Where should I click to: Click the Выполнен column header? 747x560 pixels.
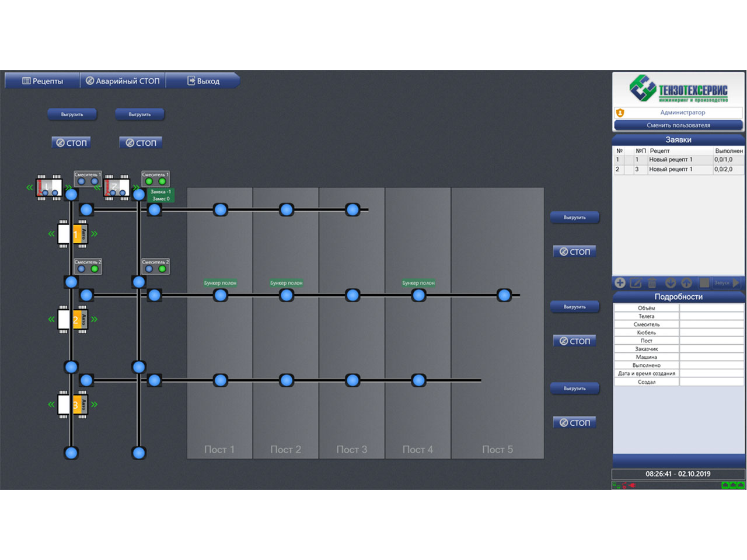(729, 150)
